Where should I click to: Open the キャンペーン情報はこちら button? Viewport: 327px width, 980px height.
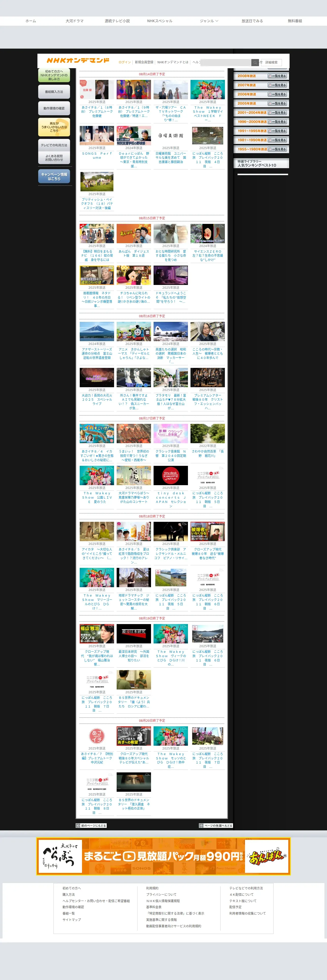point(54,177)
